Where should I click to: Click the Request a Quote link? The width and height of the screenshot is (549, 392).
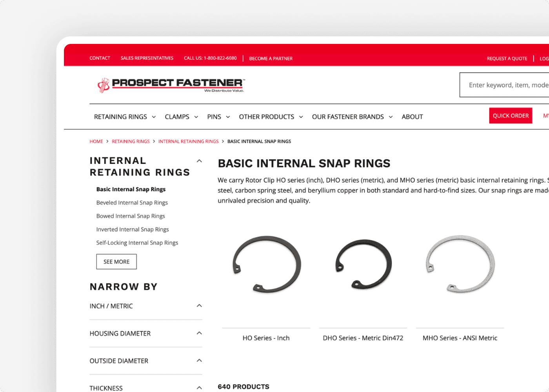507,58
